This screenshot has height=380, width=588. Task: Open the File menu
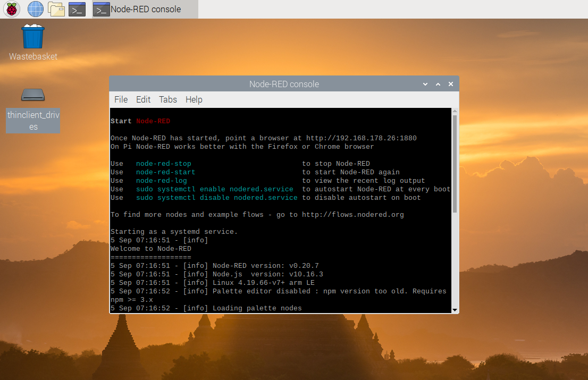click(x=121, y=99)
